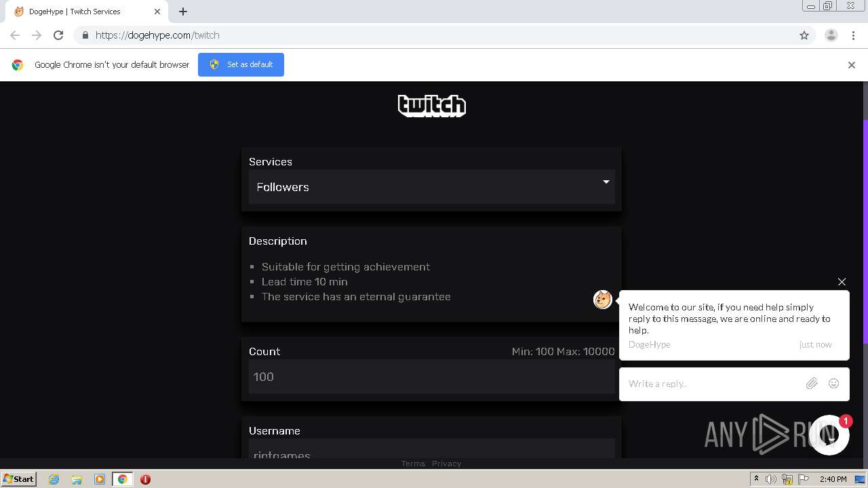Open the emoji picker in chat
Viewport: 868px width, 488px height.
pos(834,384)
